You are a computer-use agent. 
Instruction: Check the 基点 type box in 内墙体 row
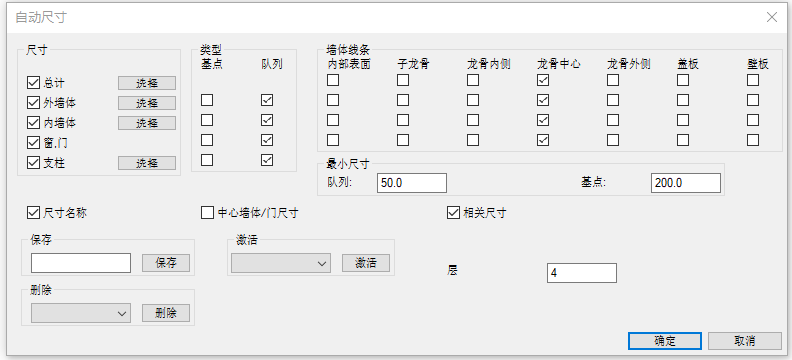[207, 120]
